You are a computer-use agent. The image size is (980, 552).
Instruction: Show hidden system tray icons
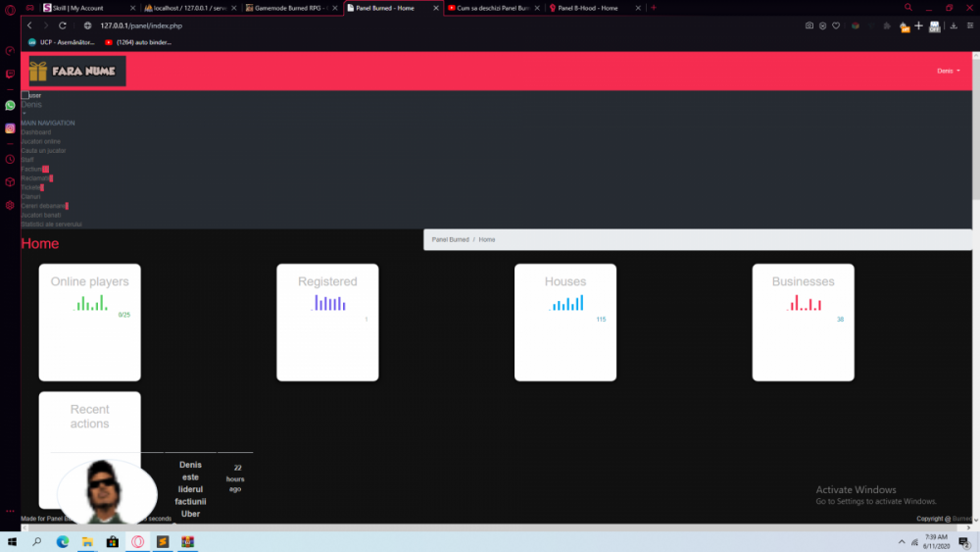pos(902,542)
